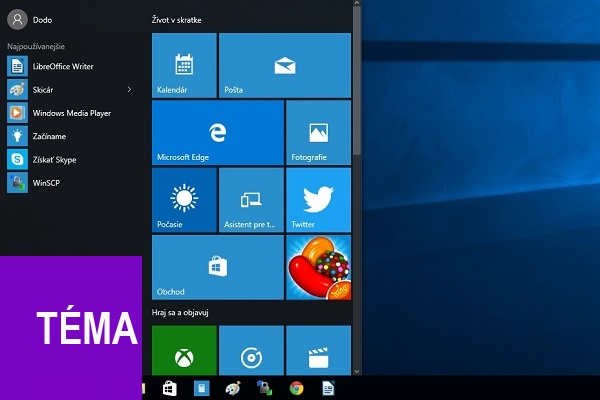The width and height of the screenshot is (600, 400).
Task: Open the Store icon on the taskbar
Action: pyautogui.click(x=170, y=389)
